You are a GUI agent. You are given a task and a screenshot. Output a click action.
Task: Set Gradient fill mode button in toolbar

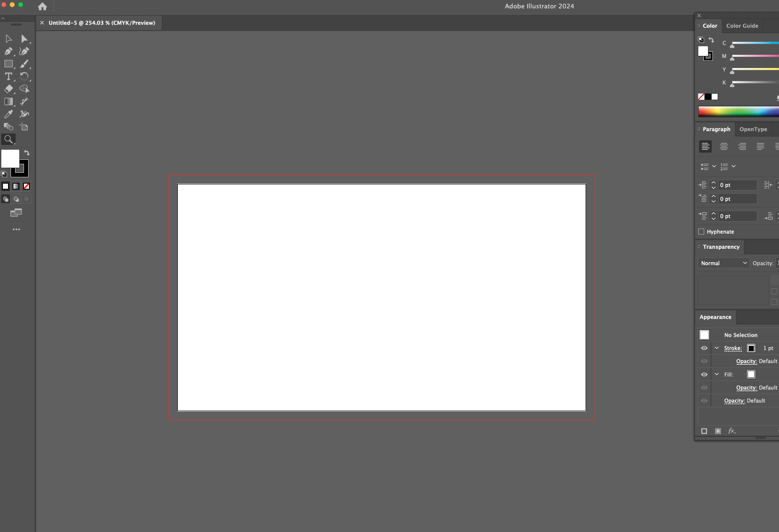coord(16,186)
